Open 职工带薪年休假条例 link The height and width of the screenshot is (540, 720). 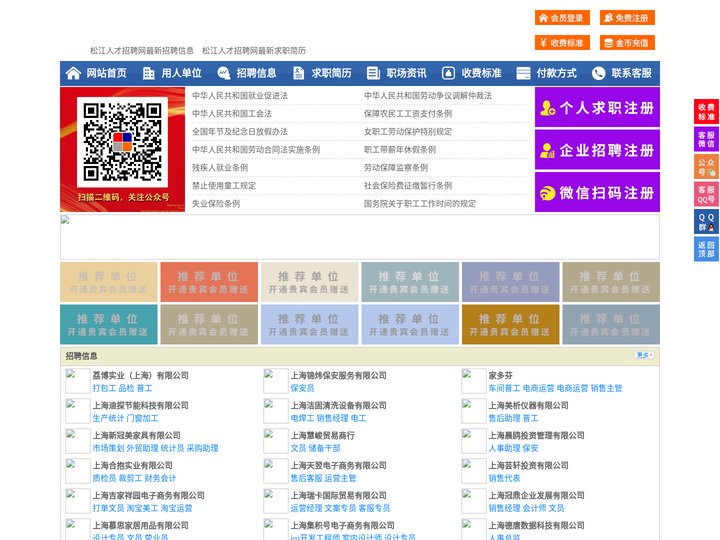(x=400, y=150)
